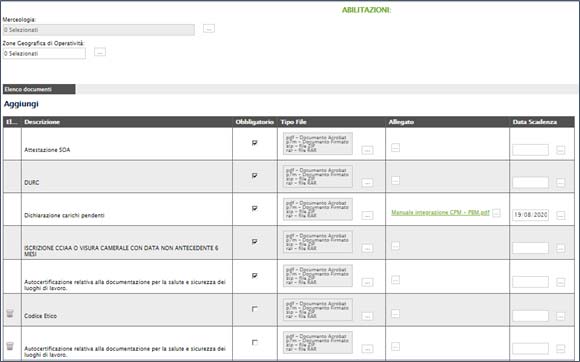
Task: Open the Manuale integrazione CPM - PBM.pdf link
Action: 440,213
